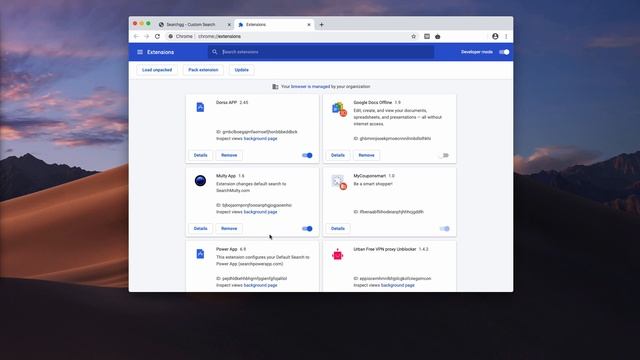Click the Power App extension icon
This screenshot has height=360, width=640.
[x=200, y=254]
